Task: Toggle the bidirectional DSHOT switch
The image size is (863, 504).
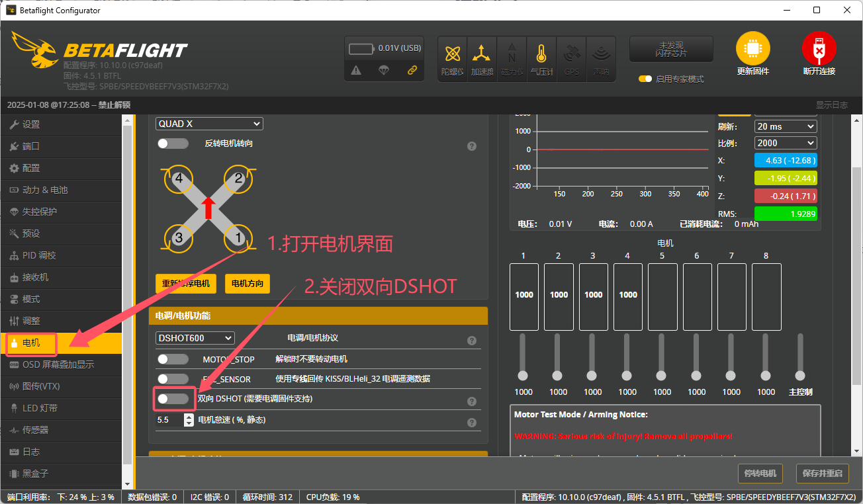Action: 173,399
